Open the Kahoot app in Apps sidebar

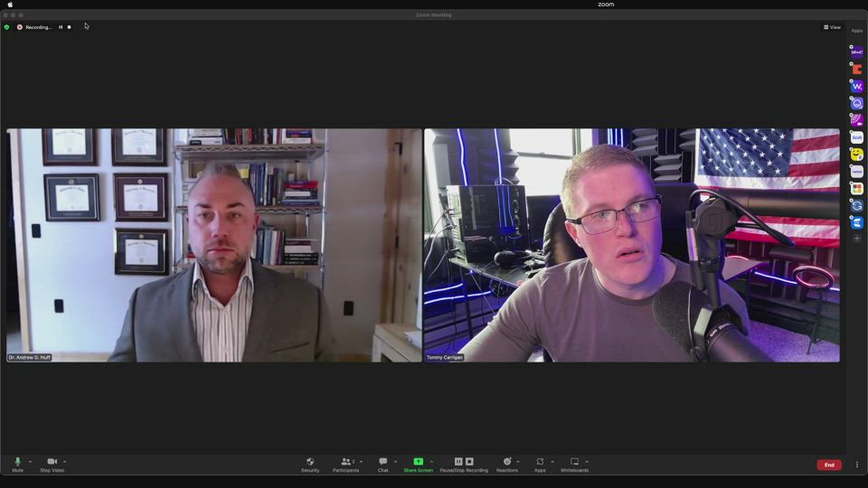point(857,52)
